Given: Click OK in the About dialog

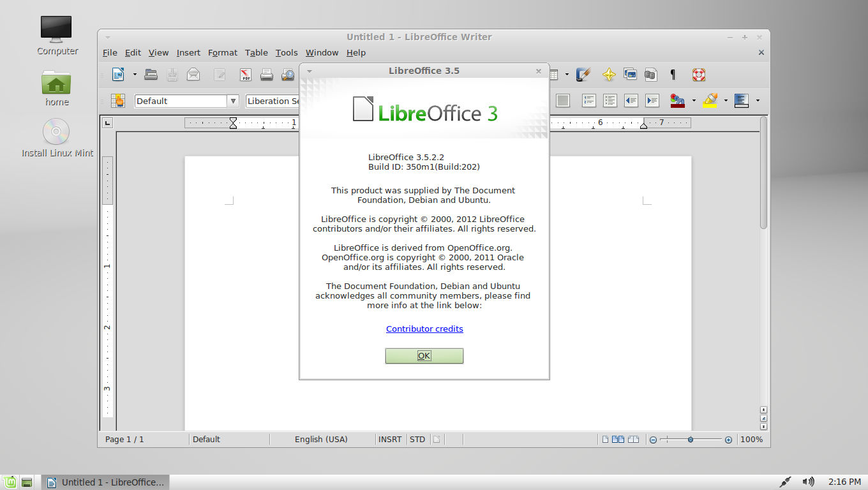Looking at the screenshot, I should [424, 356].
